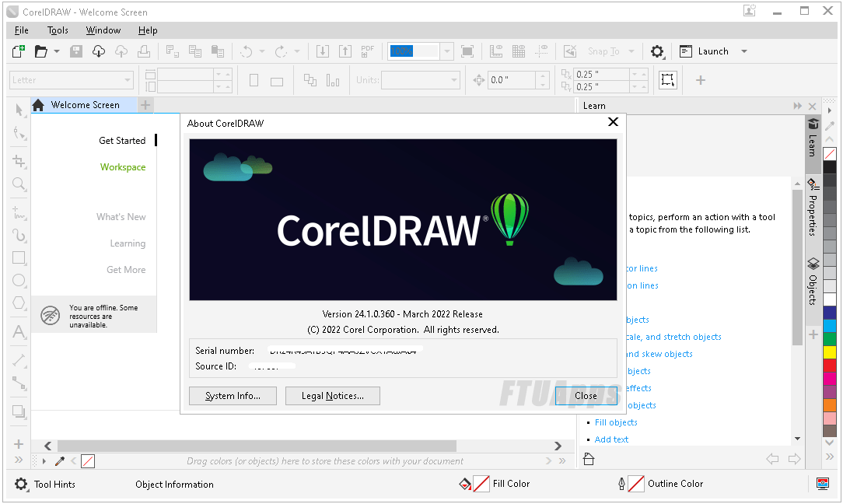
Task: Select the Zoom magnifier tool
Action: 19,184
